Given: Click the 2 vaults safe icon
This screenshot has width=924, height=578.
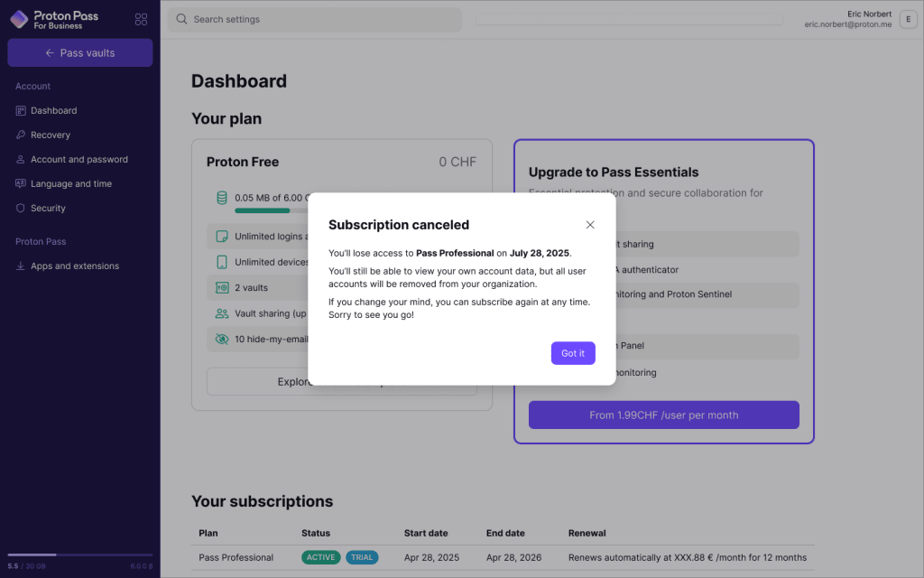Looking at the screenshot, I should (222, 288).
